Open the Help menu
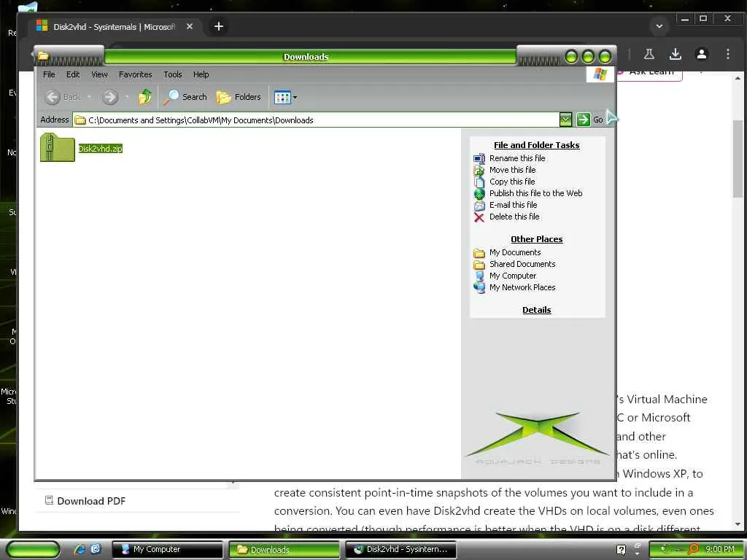 click(201, 74)
